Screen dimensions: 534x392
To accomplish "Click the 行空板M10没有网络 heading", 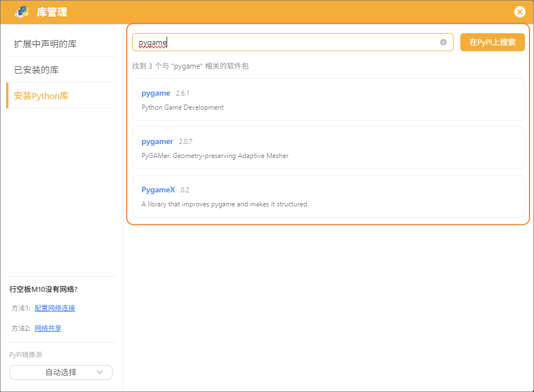I will click(x=43, y=289).
